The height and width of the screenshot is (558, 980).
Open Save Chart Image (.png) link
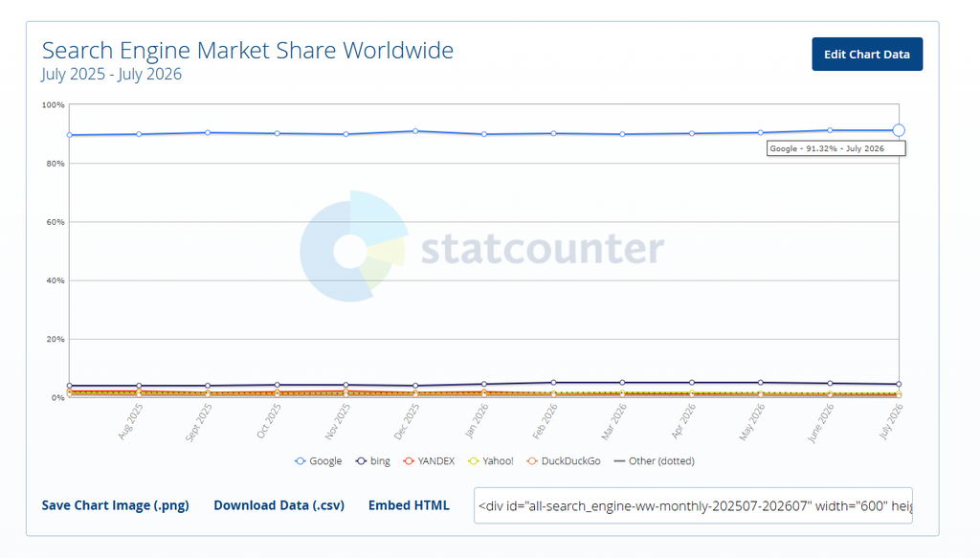tap(115, 505)
